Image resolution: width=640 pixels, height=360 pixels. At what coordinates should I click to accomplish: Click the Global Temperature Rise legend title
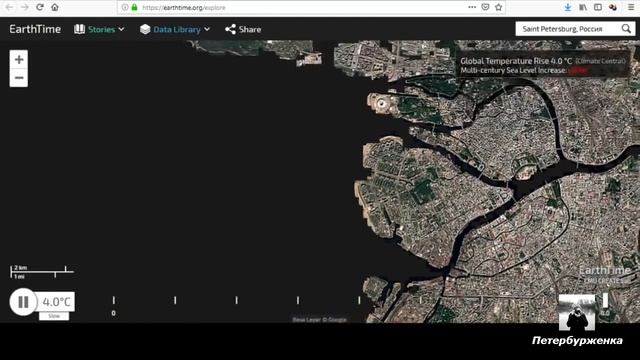pos(516,61)
